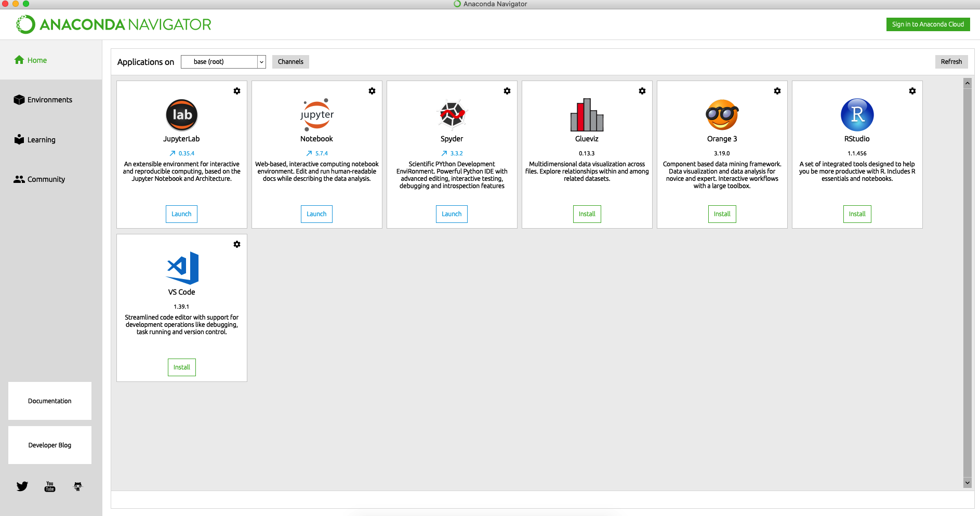Click the Glueviz version 0.13.3 text
980x516 pixels.
[587, 153]
